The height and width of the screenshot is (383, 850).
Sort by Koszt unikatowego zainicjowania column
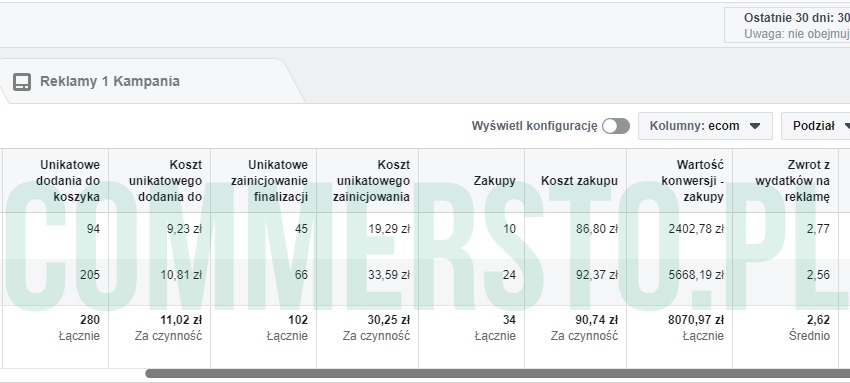tap(368, 180)
